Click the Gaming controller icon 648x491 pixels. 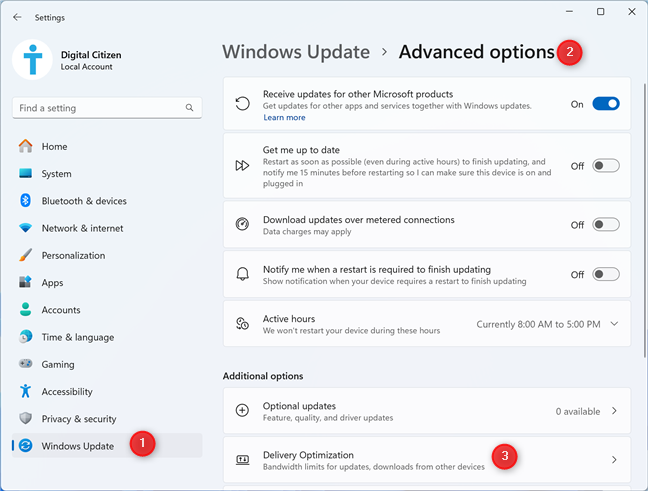pyautogui.click(x=25, y=364)
